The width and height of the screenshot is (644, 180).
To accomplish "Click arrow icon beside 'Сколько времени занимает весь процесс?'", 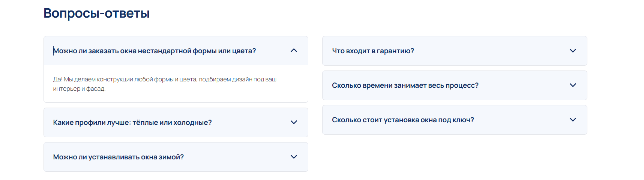I will pos(573,85).
